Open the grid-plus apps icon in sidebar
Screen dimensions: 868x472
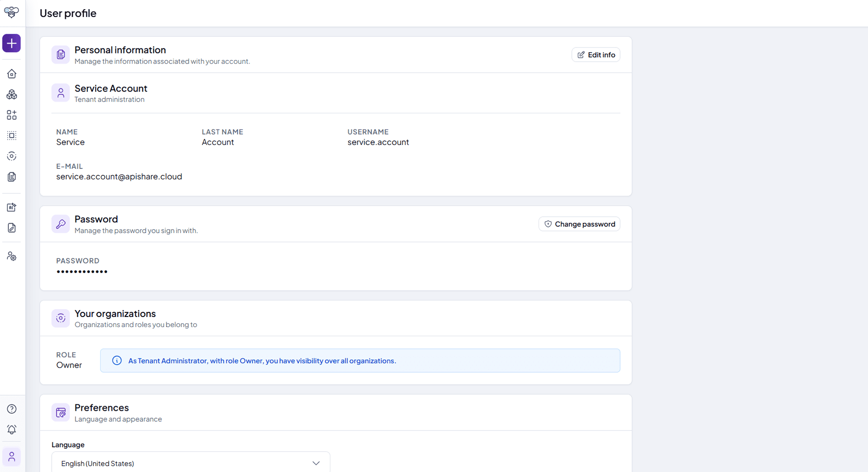(x=11, y=115)
